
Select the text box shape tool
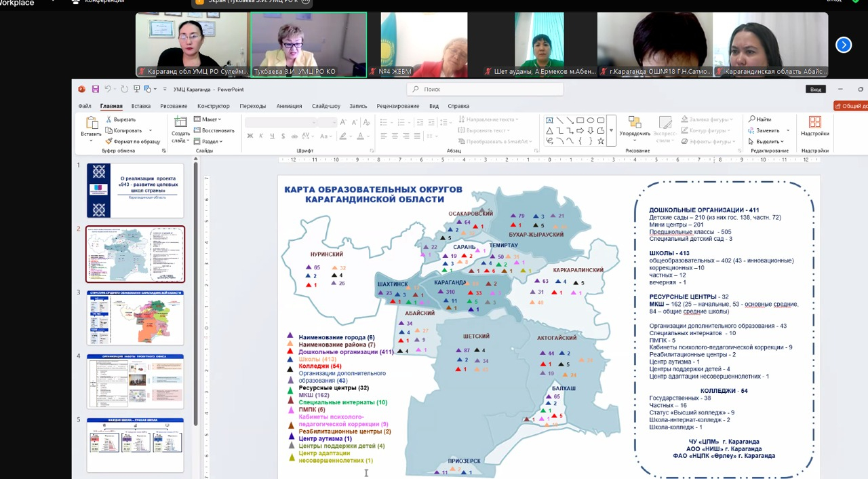549,120
